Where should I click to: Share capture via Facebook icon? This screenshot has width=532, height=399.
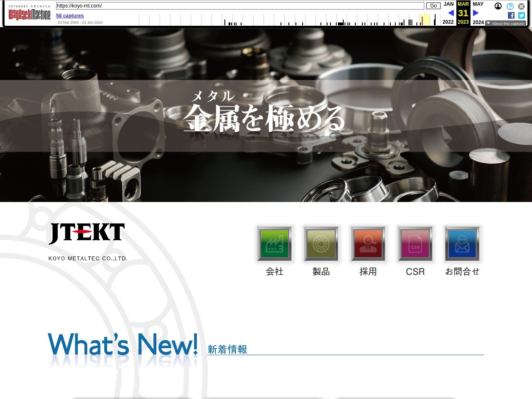tap(511, 15)
